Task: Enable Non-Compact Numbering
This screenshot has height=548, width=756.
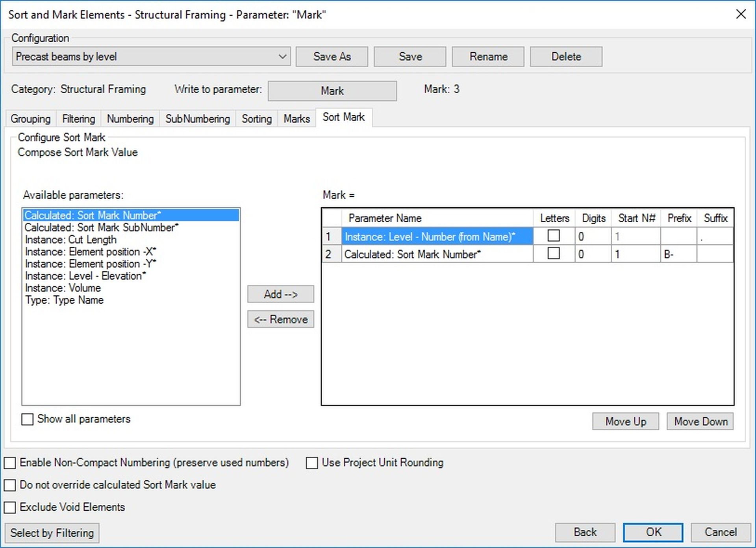Action: [x=10, y=463]
